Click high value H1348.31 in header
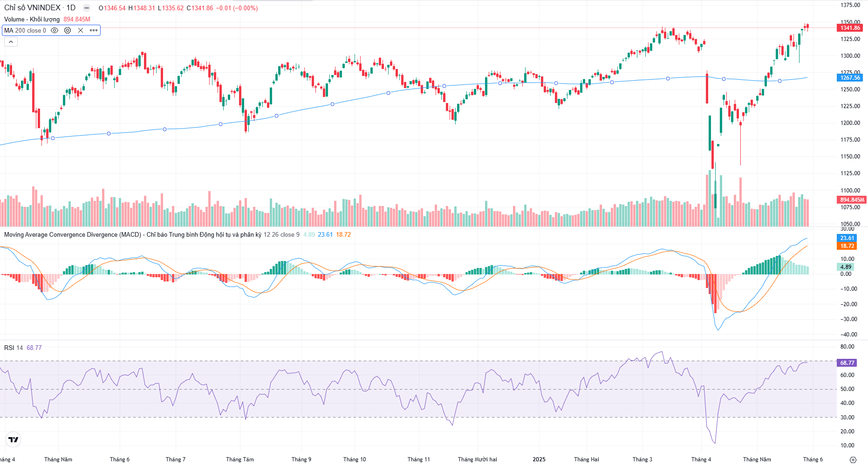 tap(142, 8)
